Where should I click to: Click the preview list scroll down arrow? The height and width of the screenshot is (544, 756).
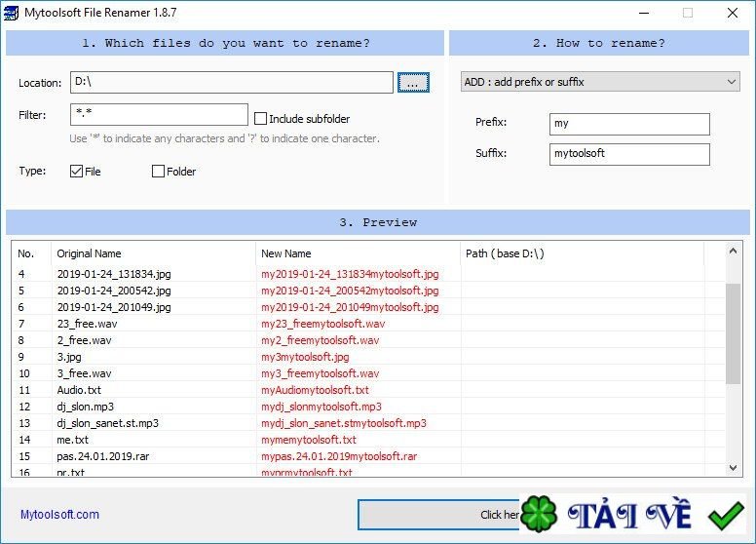pos(733,467)
